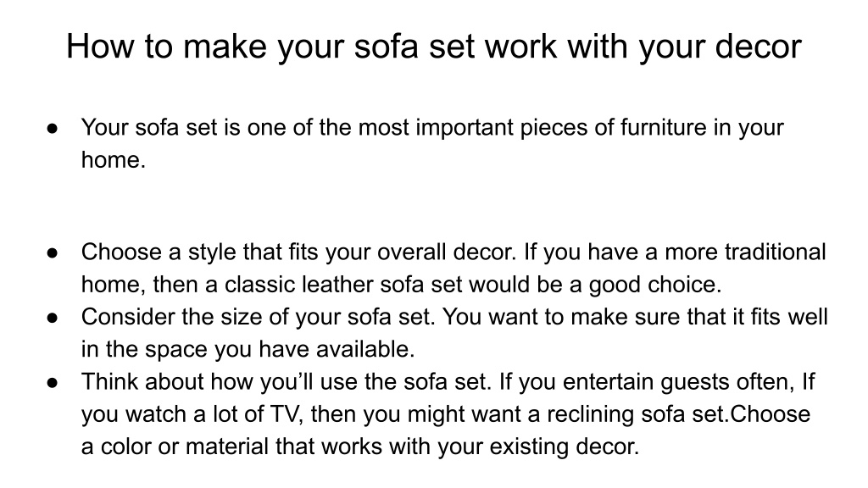
Task: Click the slide title about sofa set decor
Action: [434, 47]
